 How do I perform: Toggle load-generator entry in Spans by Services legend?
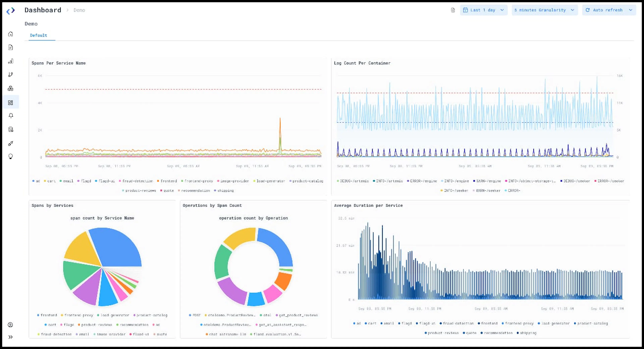coord(113,315)
